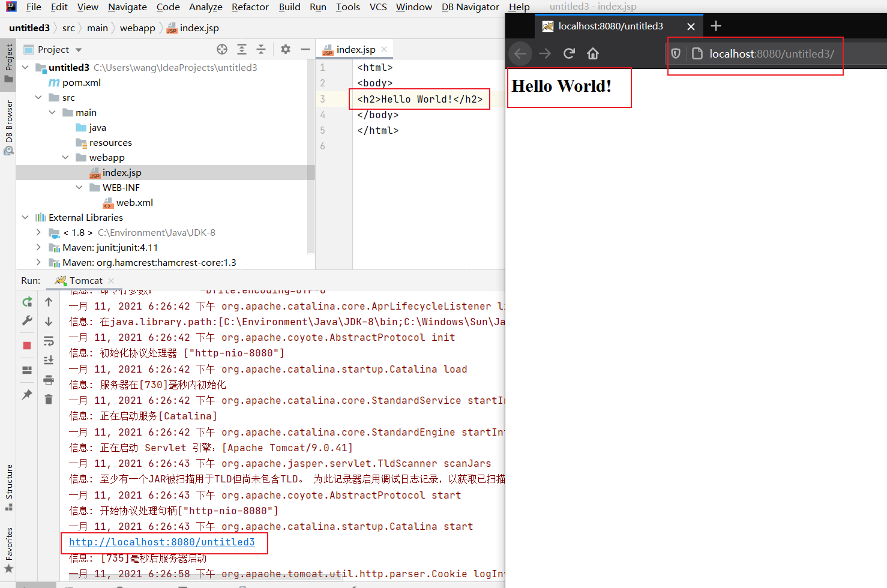Open Project panel gear settings
887x588 pixels.
(x=286, y=49)
